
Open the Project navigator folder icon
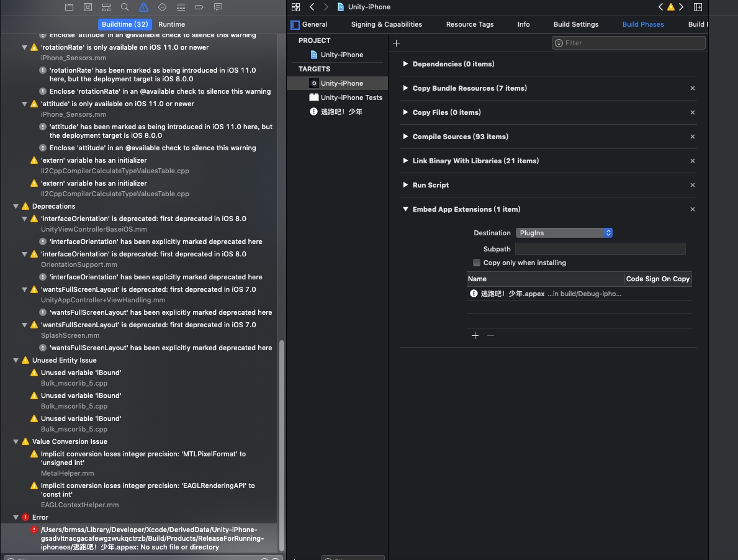(x=69, y=7)
